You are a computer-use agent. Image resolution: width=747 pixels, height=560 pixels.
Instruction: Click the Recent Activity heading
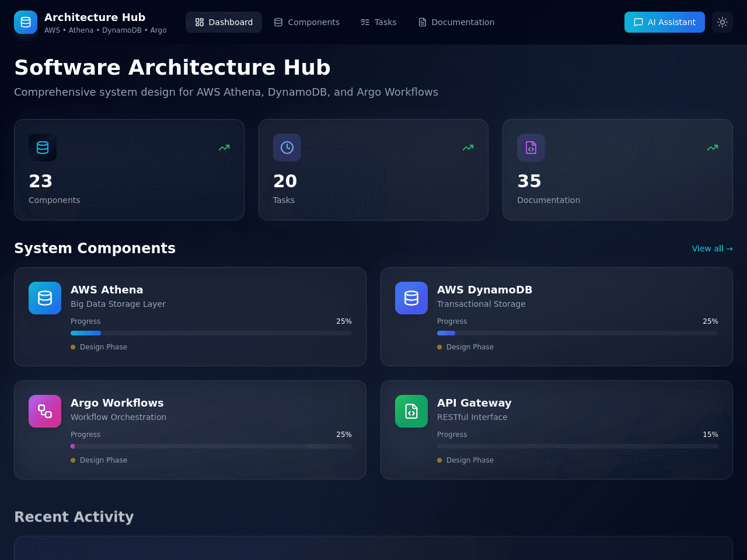[74, 517]
